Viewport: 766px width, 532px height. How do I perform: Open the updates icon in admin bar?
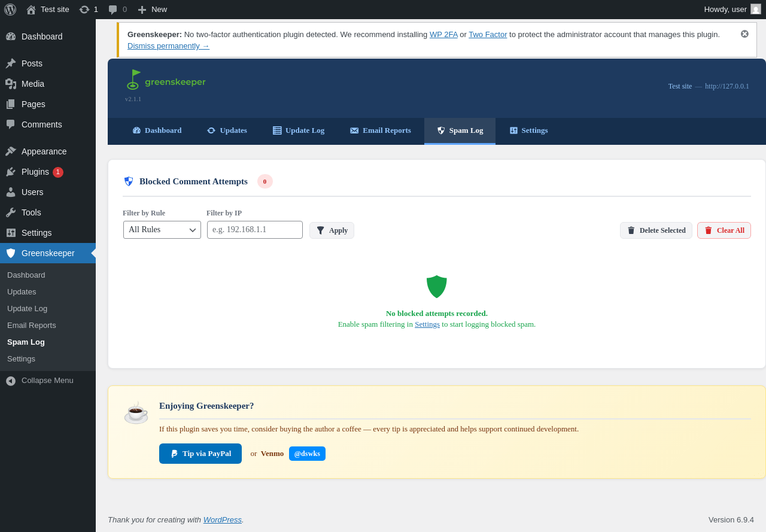(x=84, y=10)
